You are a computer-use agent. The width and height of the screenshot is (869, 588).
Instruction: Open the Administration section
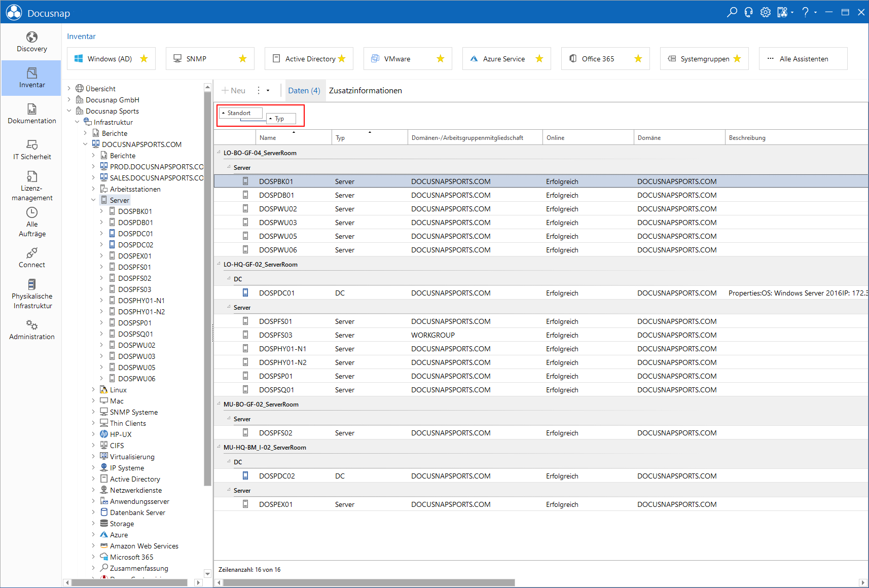tap(31, 330)
